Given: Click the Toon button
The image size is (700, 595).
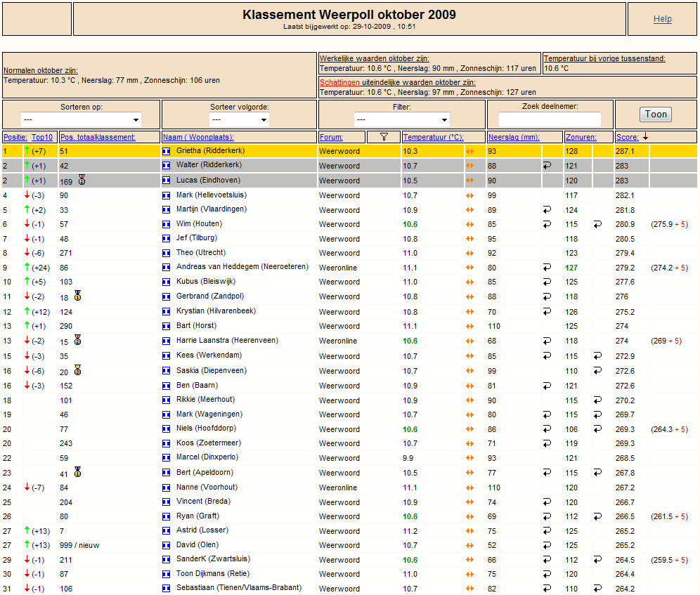Looking at the screenshot, I should (x=655, y=115).
